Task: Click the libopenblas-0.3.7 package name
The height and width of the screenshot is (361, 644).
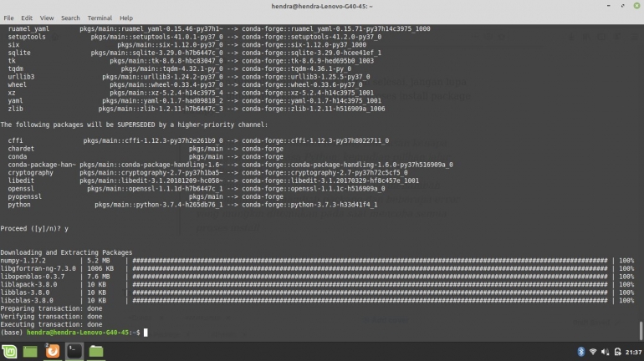Action: [x=33, y=277]
